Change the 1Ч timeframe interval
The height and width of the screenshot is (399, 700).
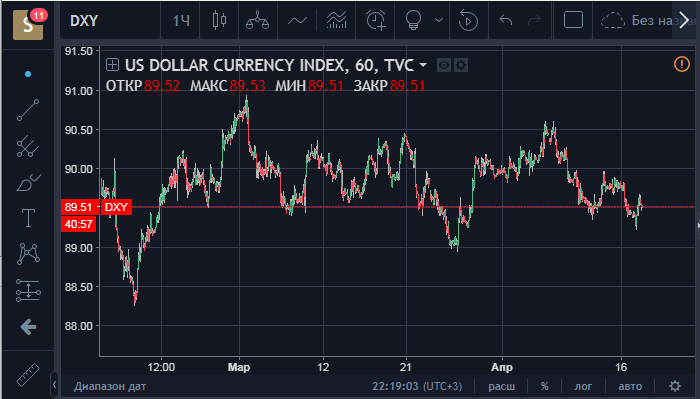181,21
